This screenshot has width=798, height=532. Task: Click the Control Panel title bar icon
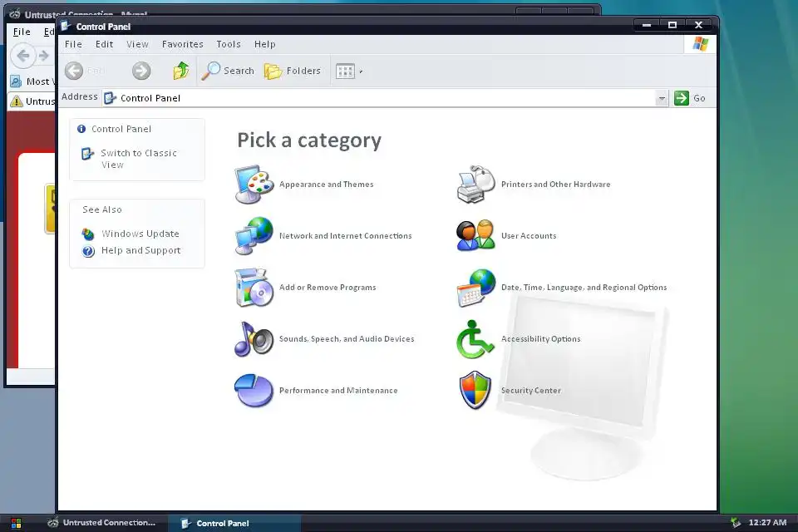[66, 26]
